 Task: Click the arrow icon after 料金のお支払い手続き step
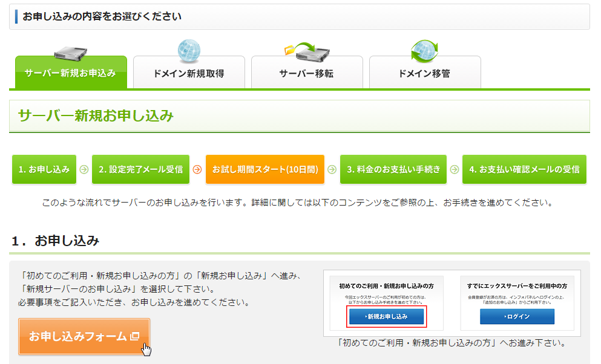click(454, 169)
